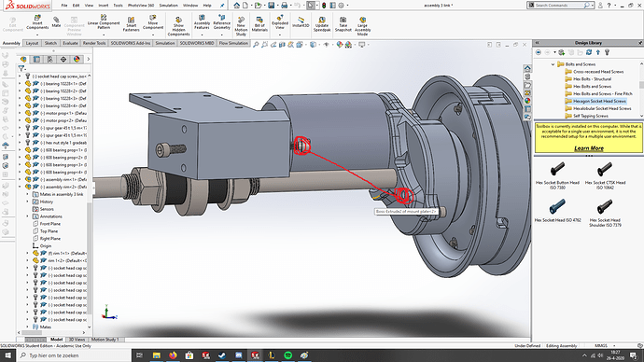Image resolution: width=644 pixels, height=362 pixels.
Task: Pin the Design Library panel
Action: click(640, 43)
